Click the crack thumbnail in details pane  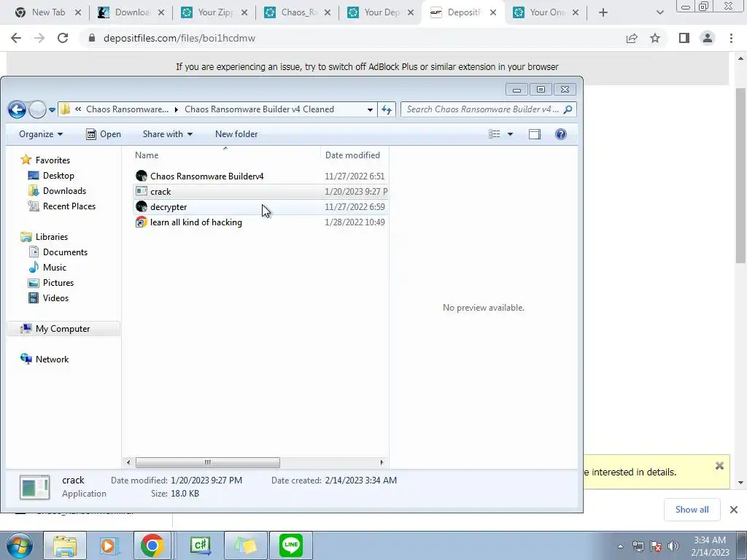[35, 487]
